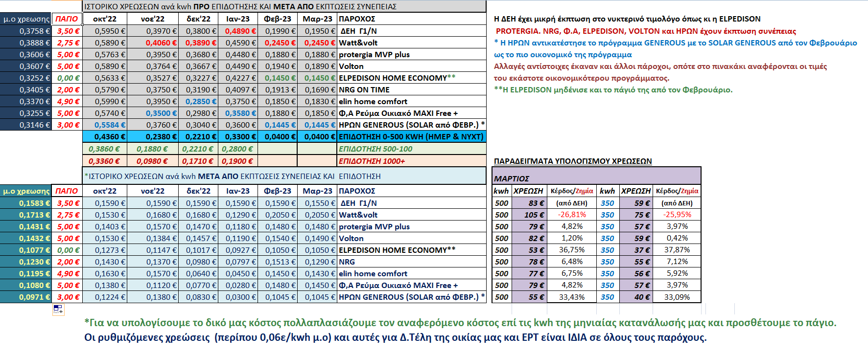Click the green footnote '*Για να υπολογίσουμε'
The width and height of the screenshot is (868, 355).
[x=460, y=323]
